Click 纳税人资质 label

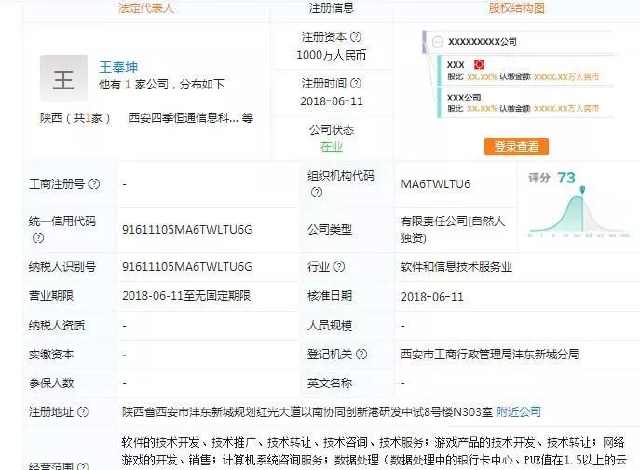click(x=57, y=325)
